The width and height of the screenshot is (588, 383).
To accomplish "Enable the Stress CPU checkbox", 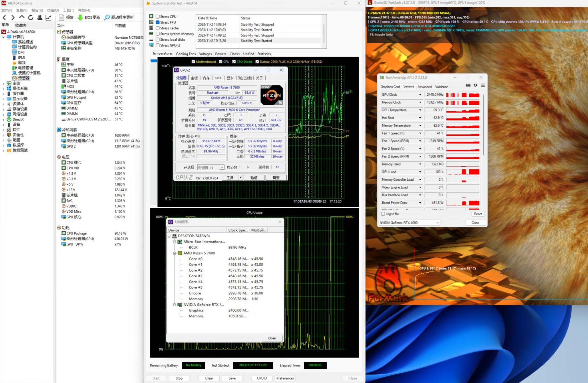I will tap(158, 17).
